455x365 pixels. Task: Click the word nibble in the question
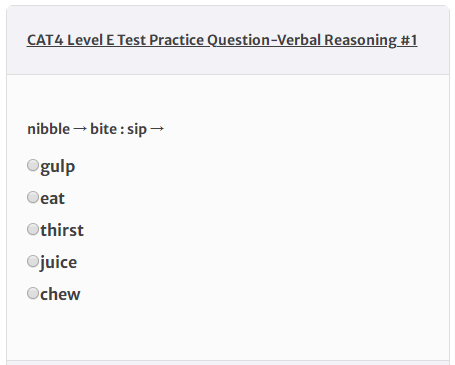point(49,129)
